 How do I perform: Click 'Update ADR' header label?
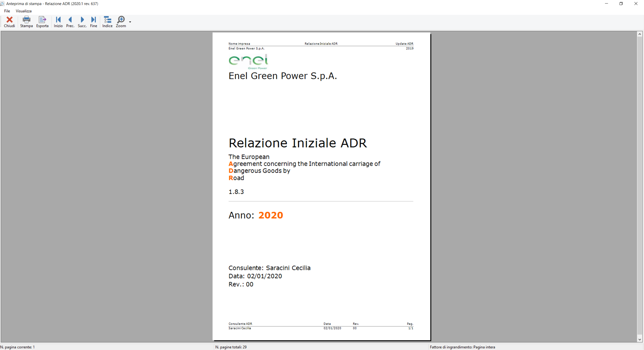(x=404, y=44)
